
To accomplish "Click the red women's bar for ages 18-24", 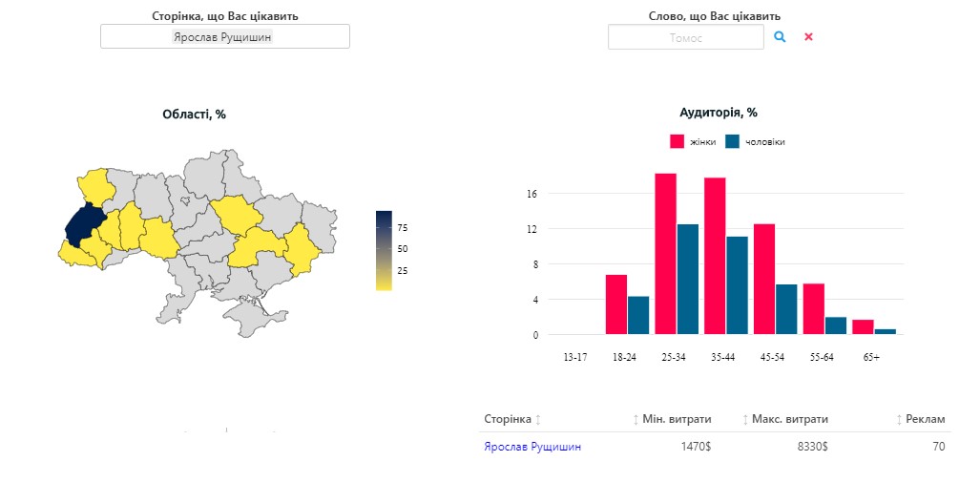I will point(616,304).
